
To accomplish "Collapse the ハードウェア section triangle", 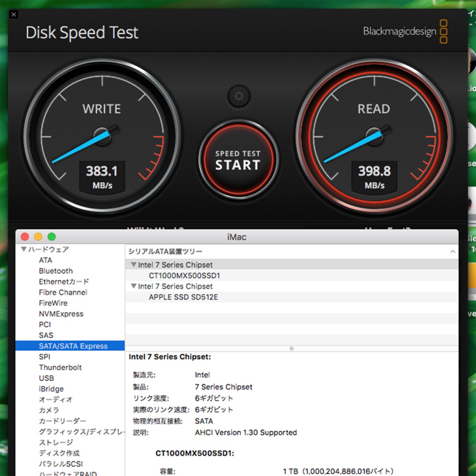I will click(24, 250).
